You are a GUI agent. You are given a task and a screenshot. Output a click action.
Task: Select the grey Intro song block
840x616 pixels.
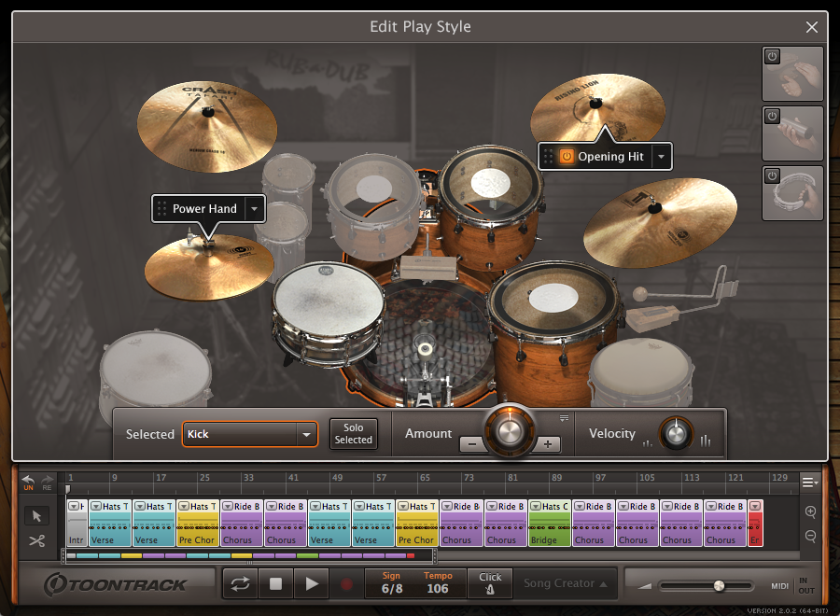click(77, 523)
